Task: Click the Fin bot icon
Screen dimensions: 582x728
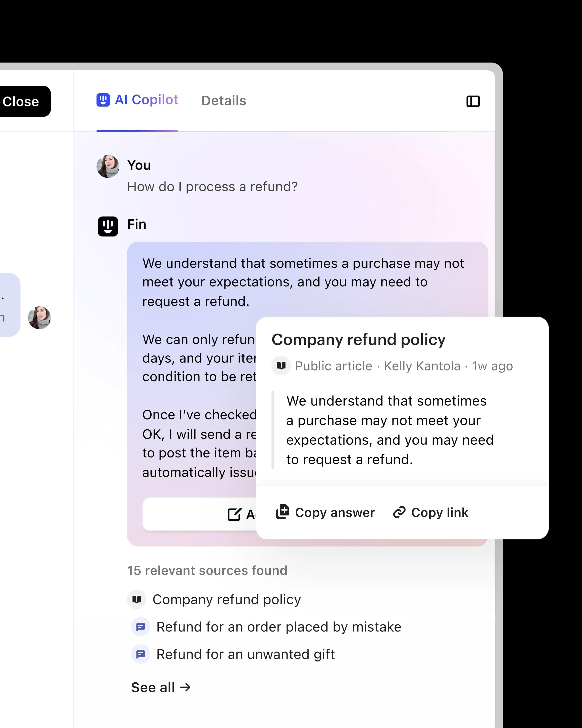Action: coord(108,226)
